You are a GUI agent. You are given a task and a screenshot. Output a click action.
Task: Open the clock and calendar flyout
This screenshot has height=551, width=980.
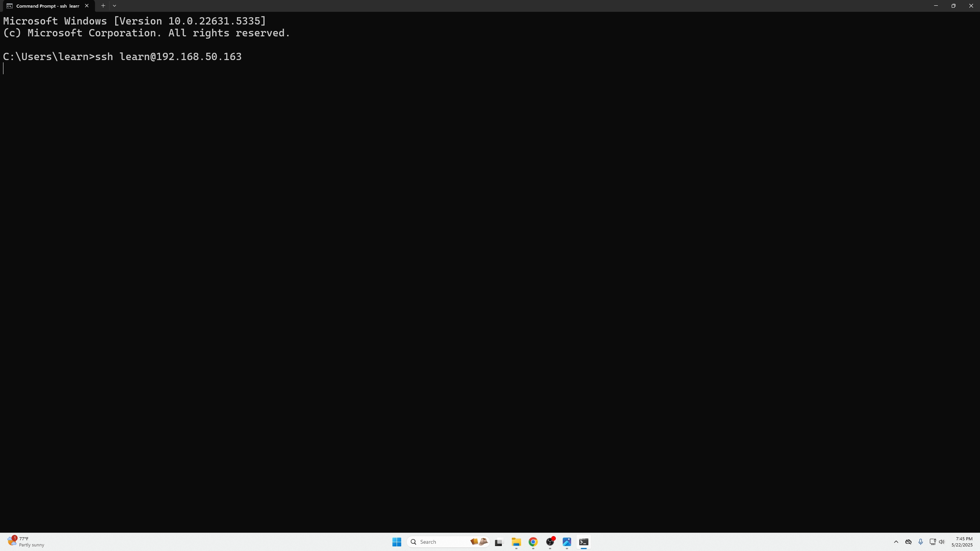[x=962, y=541]
